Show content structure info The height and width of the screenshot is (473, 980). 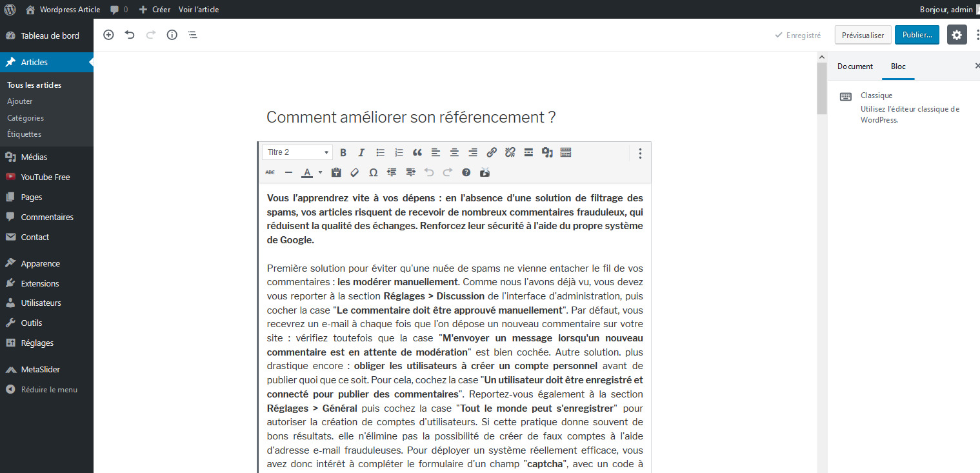172,35
